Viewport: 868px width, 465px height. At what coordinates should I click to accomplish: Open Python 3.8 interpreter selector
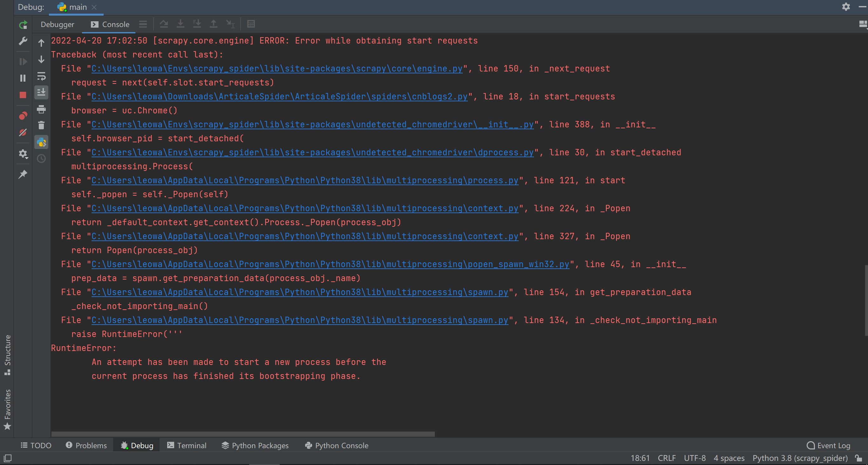[800, 458]
